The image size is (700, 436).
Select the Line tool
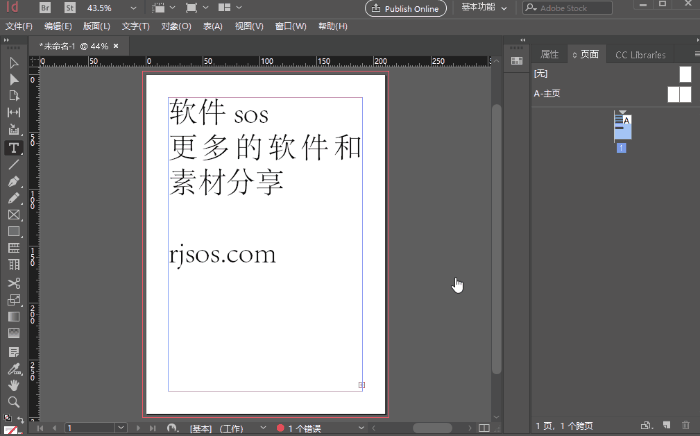tap(14, 164)
